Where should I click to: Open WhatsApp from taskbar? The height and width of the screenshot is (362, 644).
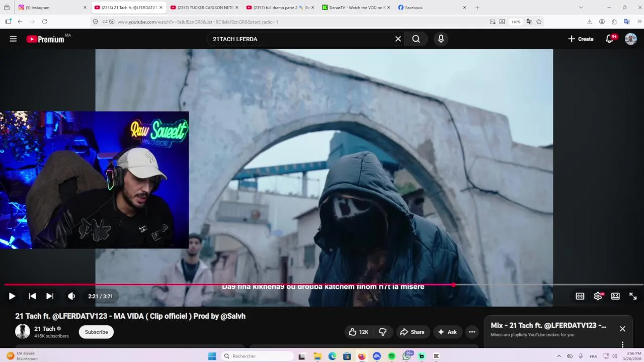pyautogui.click(x=407, y=356)
